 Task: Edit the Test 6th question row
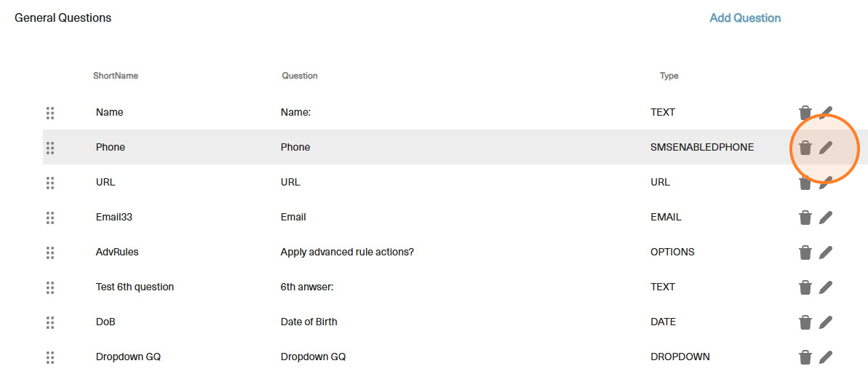click(x=825, y=287)
